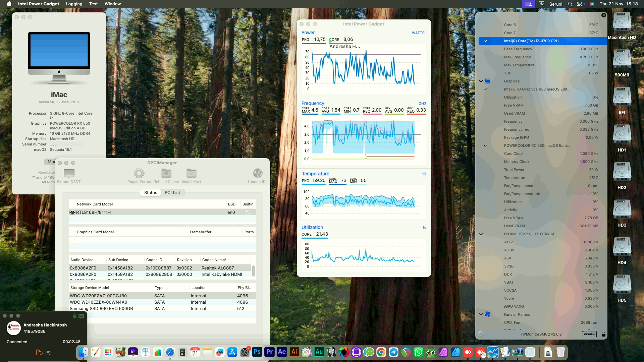
Task: Open the Window menu
Action: point(112,4)
